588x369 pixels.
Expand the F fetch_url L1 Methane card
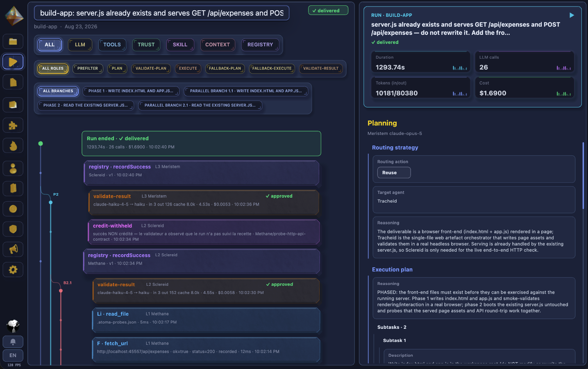pyautogui.click(x=206, y=349)
